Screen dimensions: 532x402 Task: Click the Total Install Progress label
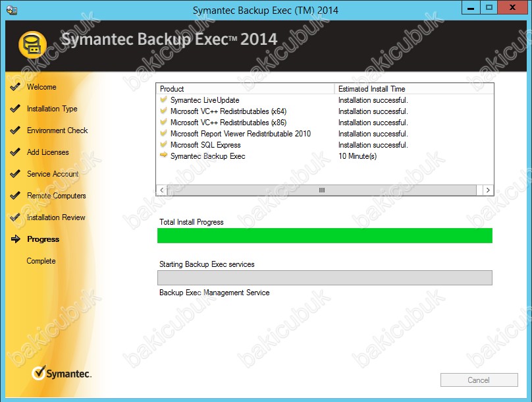tap(192, 222)
